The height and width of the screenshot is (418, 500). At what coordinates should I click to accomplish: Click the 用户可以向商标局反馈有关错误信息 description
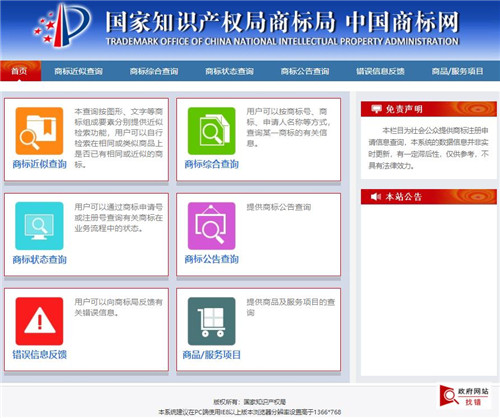tap(118, 307)
